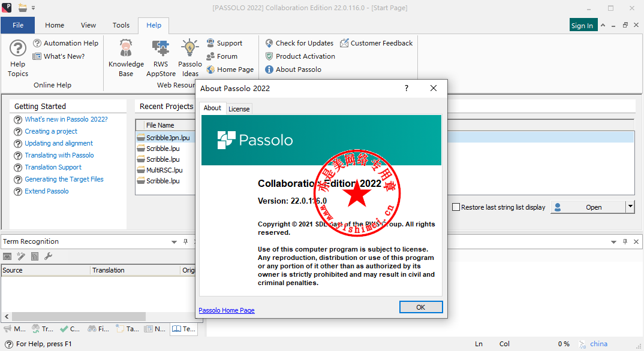
Task: Click the magic wand icon in Term Recognition
Action: [21, 257]
